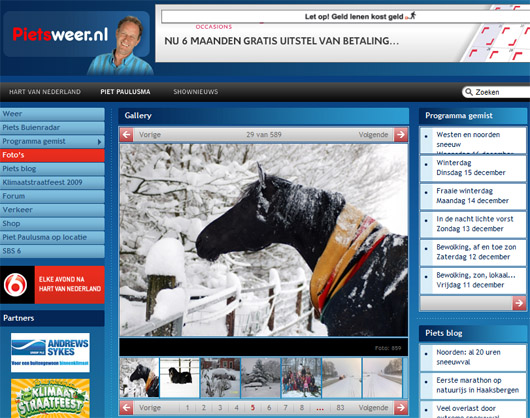Switch to Hart van Nederland tab
The image size is (530, 418).
coord(45,92)
